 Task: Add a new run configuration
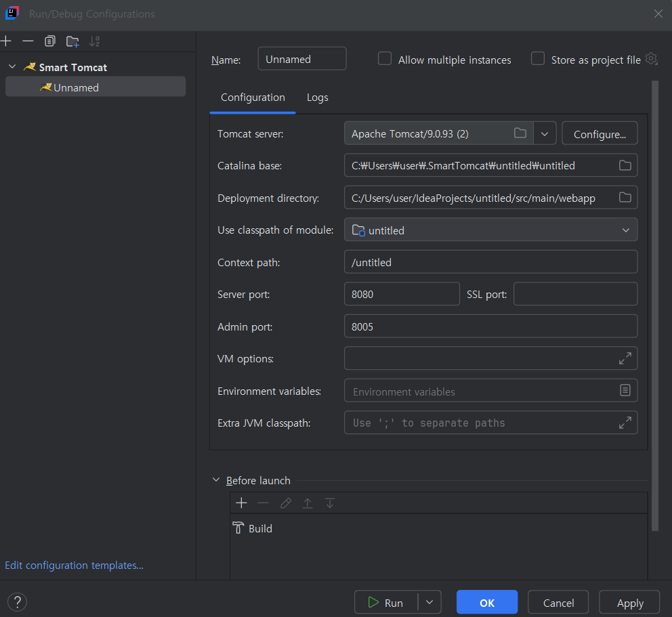point(6,41)
